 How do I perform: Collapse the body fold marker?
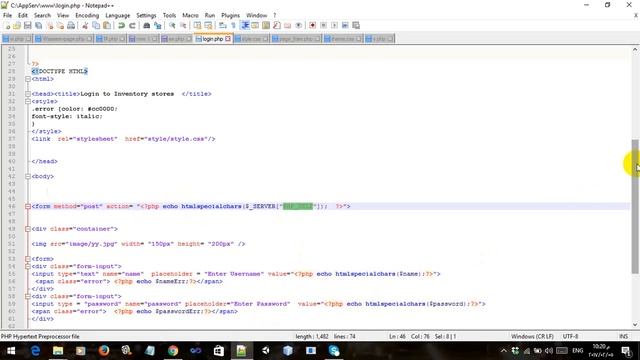pos(28,176)
